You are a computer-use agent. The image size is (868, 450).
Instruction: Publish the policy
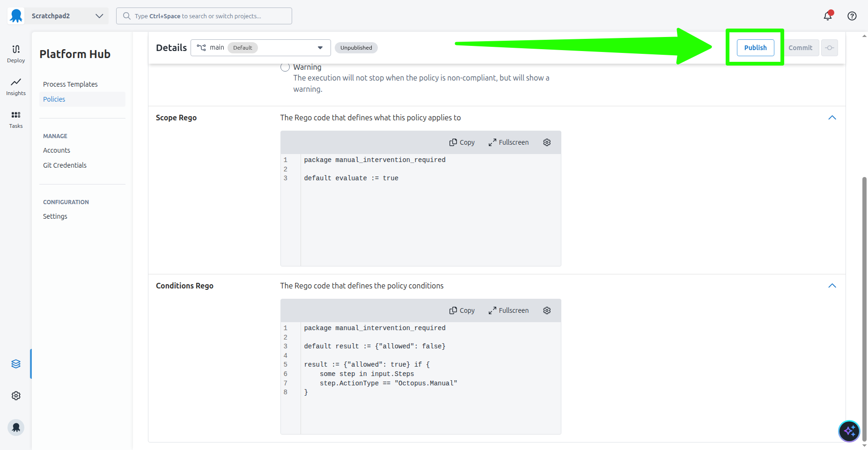pos(755,47)
